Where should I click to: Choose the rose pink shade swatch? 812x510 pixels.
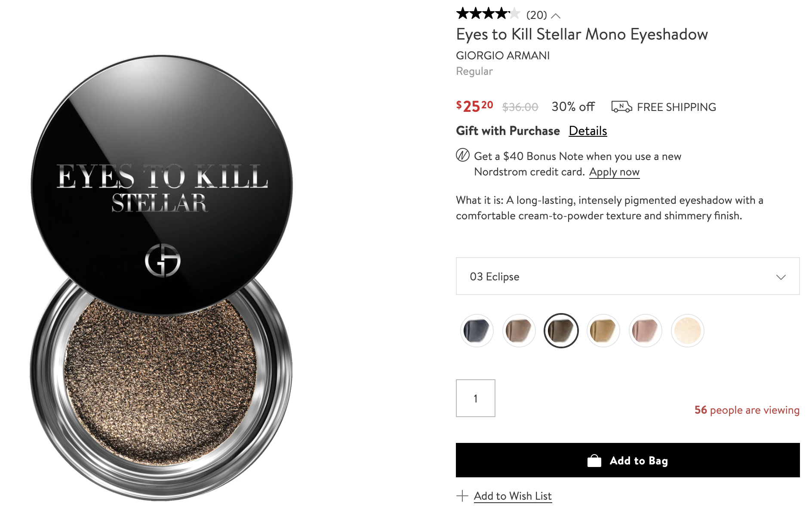[645, 331]
